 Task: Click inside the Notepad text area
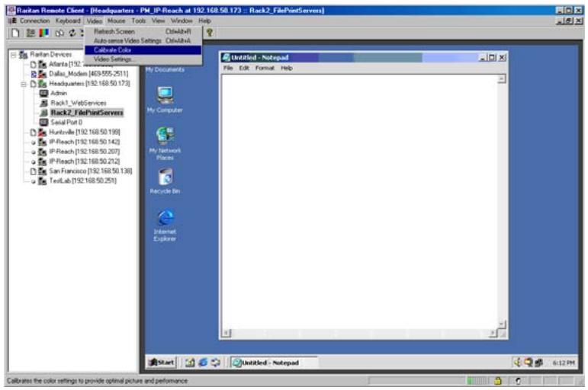(359, 200)
